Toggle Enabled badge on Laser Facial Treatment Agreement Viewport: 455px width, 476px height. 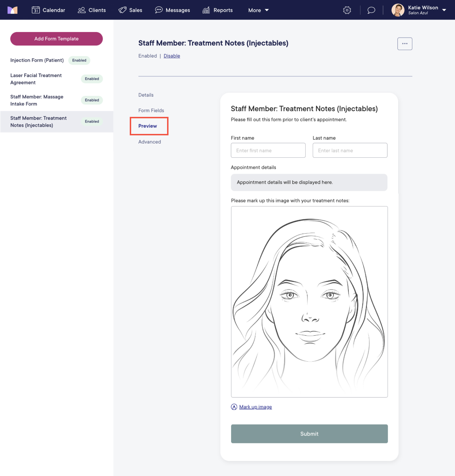[92, 79]
